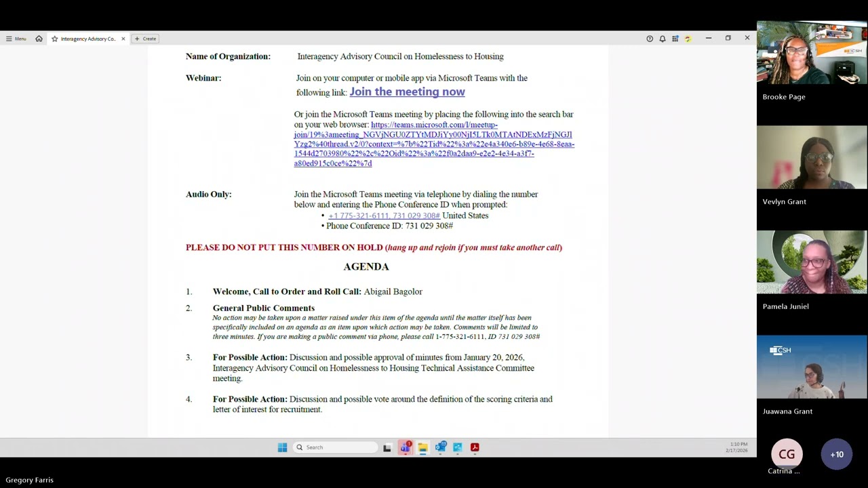Open the Help icon in Acrobat
The width and height of the screenshot is (868, 488).
(x=650, y=39)
